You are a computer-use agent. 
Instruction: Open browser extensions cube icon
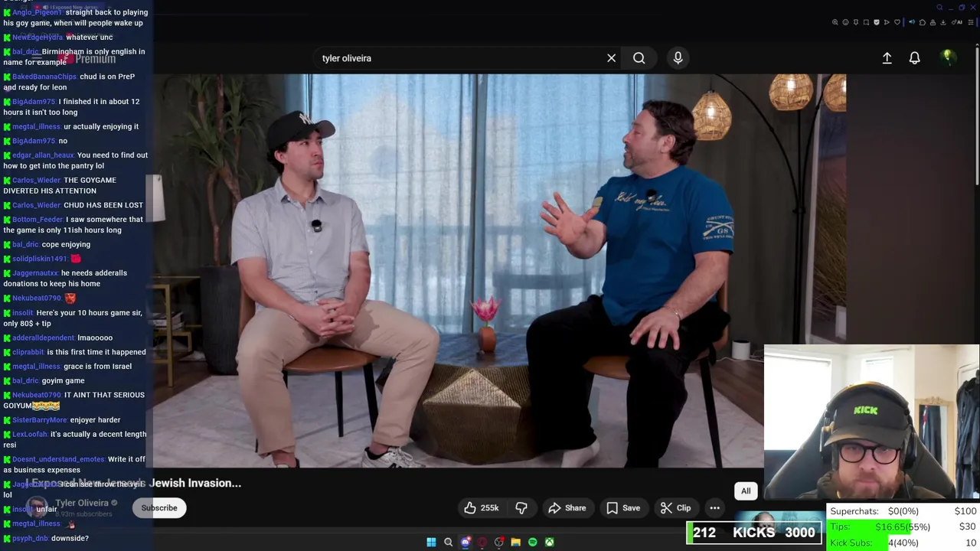click(923, 22)
